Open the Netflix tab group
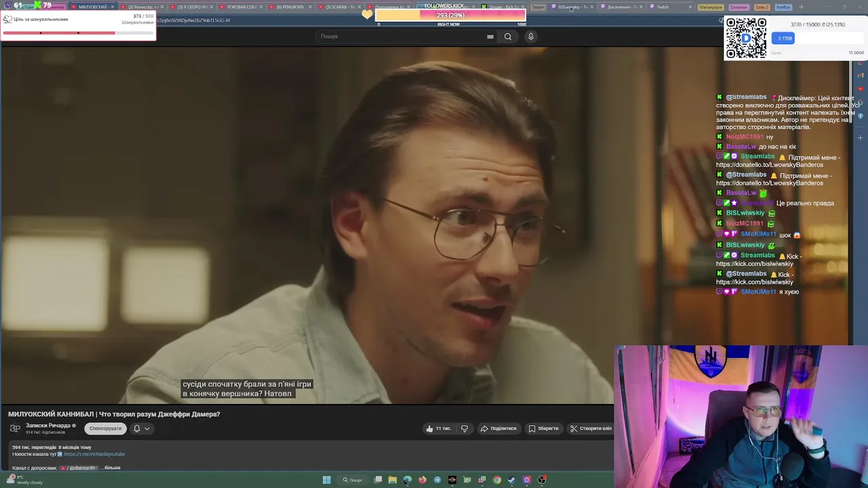This screenshot has height=488, width=868. [x=783, y=7]
